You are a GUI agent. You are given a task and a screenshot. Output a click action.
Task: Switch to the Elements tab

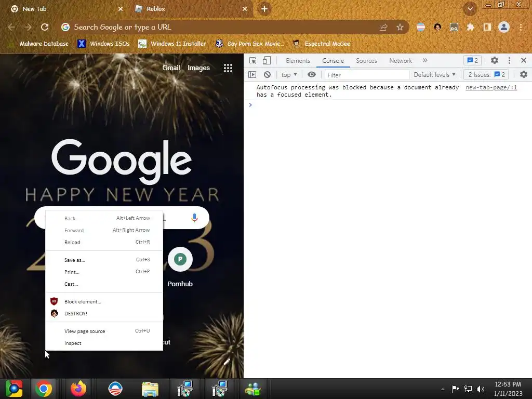[298, 61]
